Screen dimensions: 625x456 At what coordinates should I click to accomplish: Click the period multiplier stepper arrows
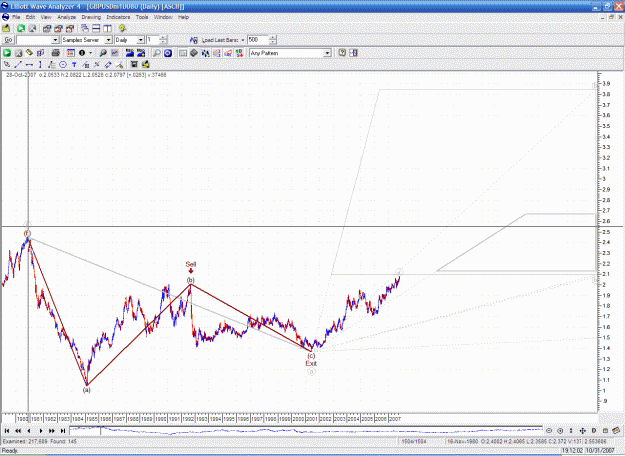[x=163, y=40]
